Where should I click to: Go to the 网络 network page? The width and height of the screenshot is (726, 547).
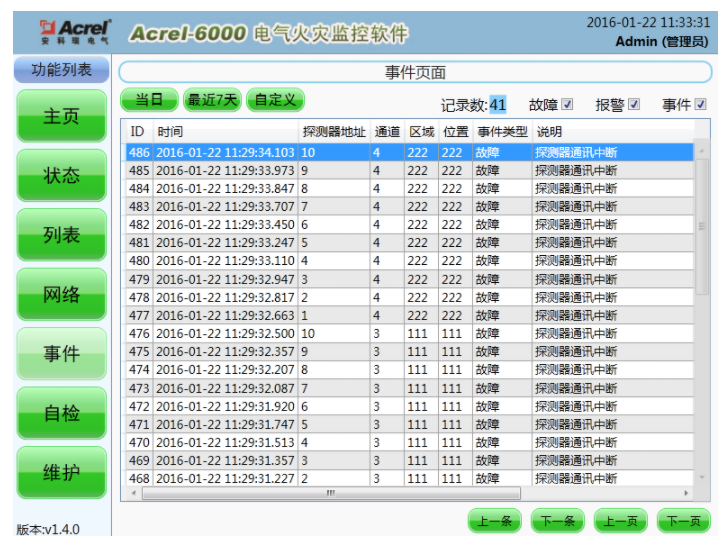(x=61, y=295)
